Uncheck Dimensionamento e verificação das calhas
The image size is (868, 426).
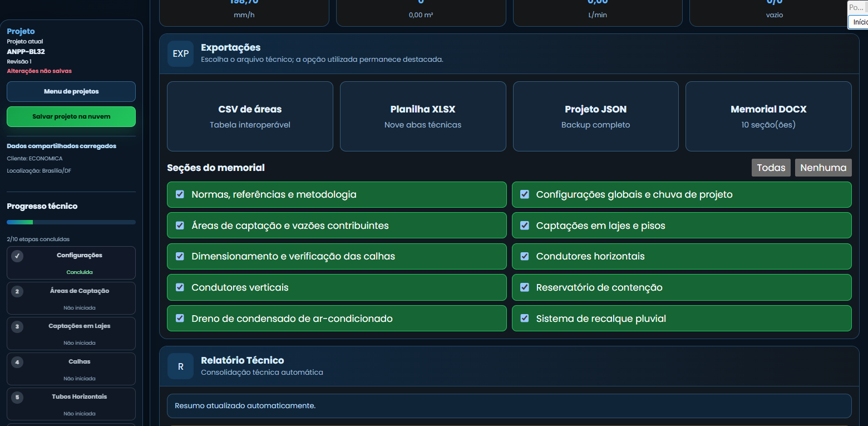(x=180, y=256)
